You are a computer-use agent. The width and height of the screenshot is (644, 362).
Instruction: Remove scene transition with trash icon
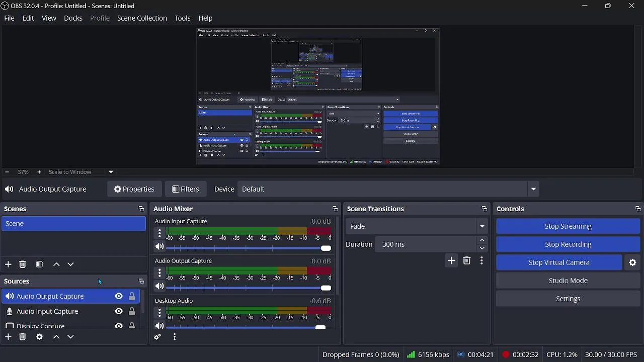467,260
